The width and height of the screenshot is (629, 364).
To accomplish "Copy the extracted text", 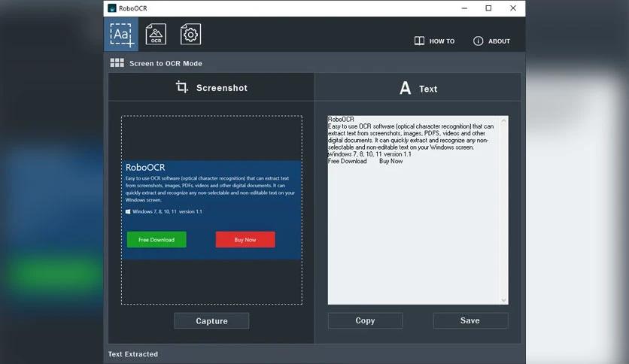I will pyautogui.click(x=365, y=320).
